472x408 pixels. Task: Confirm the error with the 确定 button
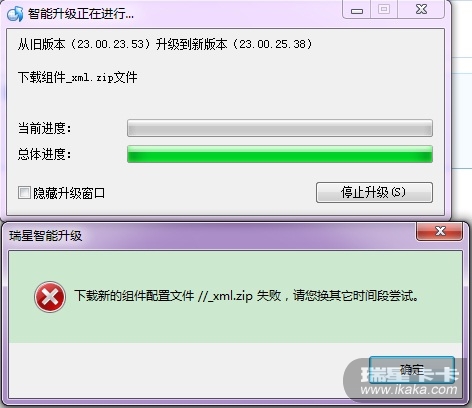[x=412, y=369]
